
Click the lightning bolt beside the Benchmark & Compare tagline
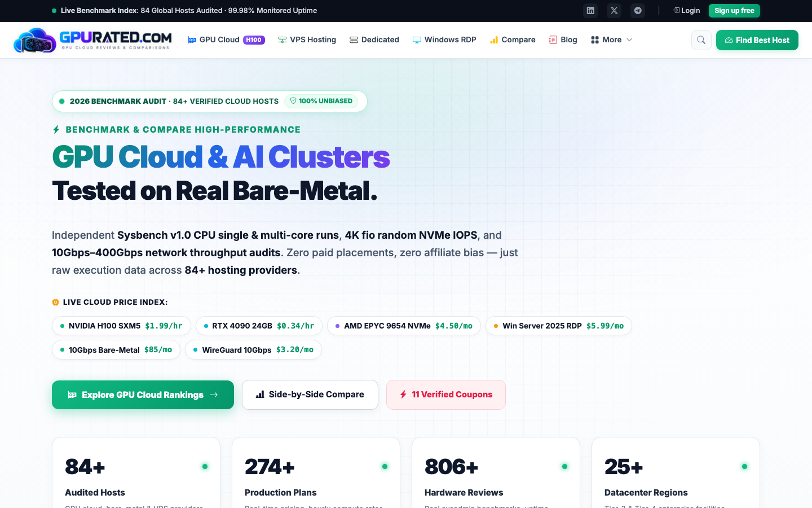click(56, 129)
